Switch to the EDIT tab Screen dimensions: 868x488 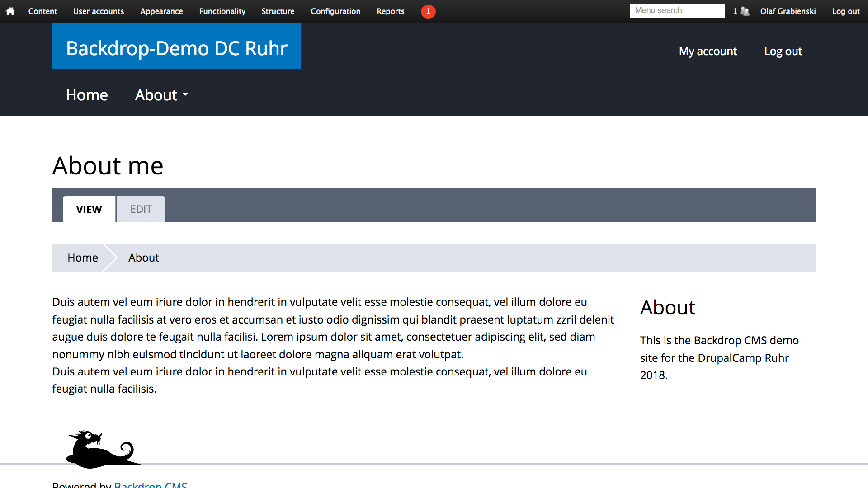point(141,209)
